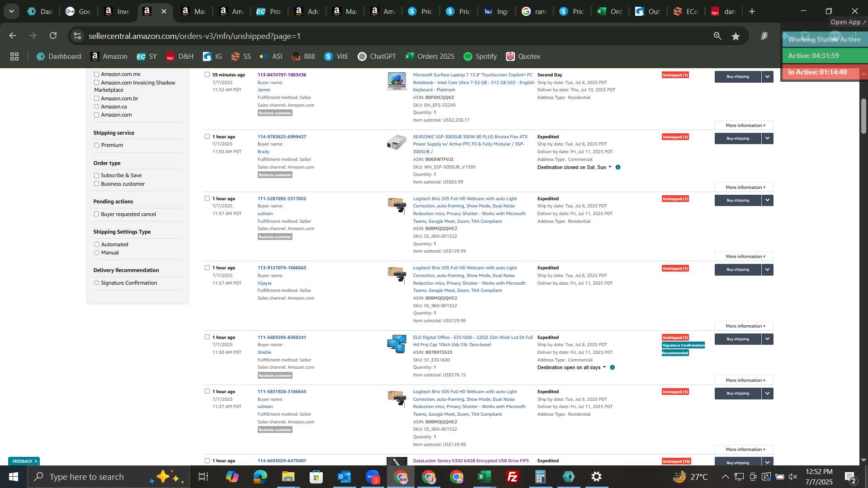The height and width of the screenshot is (488, 868).
Task: Switch to the Google browser tab
Action: (78, 12)
